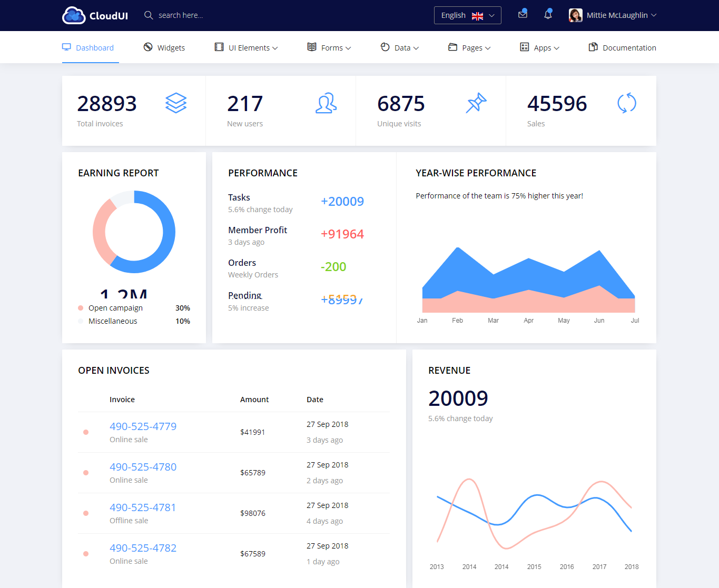Open the Widgets menu item
Viewport: 719px width, 588px height.
point(164,47)
